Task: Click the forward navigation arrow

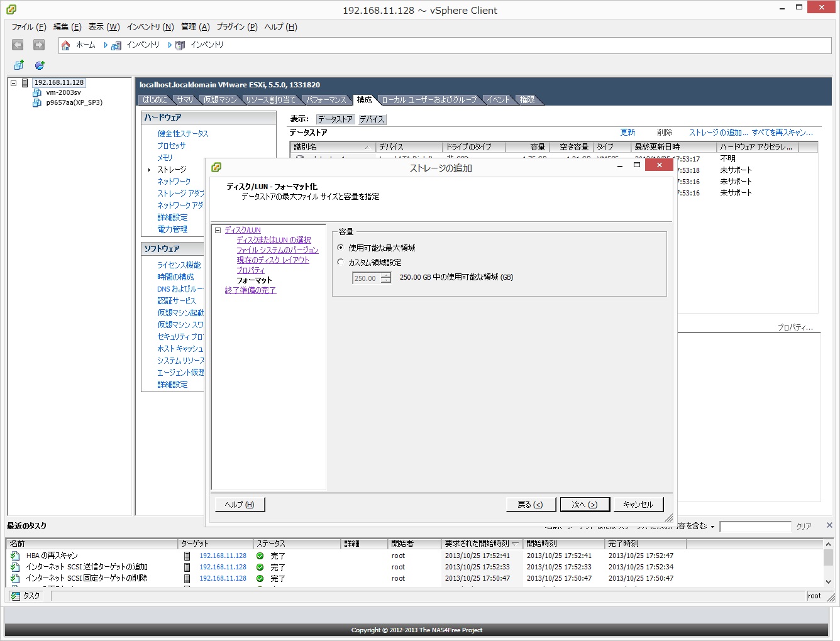Action: [x=39, y=45]
